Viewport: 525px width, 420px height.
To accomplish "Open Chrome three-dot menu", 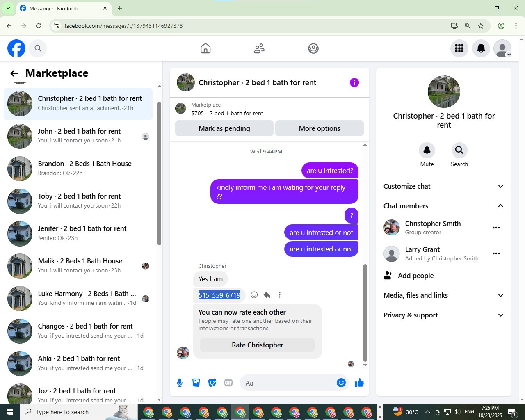I will (x=516, y=26).
